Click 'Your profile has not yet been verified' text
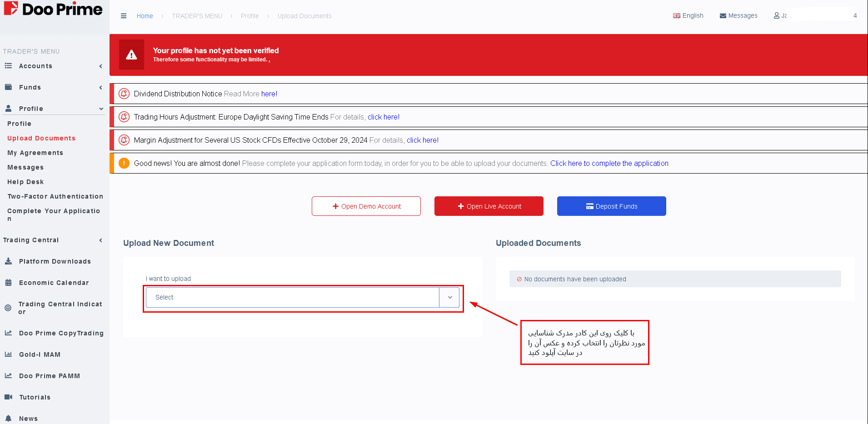This screenshot has width=868, height=424. tap(216, 50)
